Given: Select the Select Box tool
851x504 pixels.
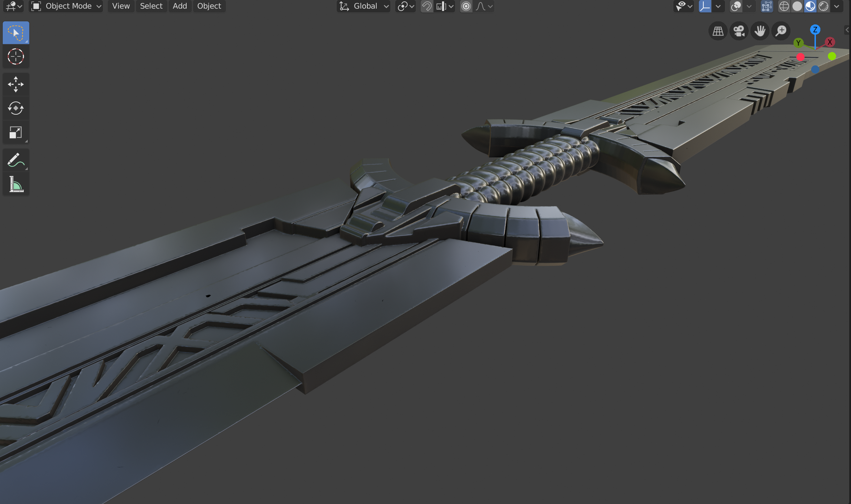Looking at the screenshot, I should [x=16, y=33].
